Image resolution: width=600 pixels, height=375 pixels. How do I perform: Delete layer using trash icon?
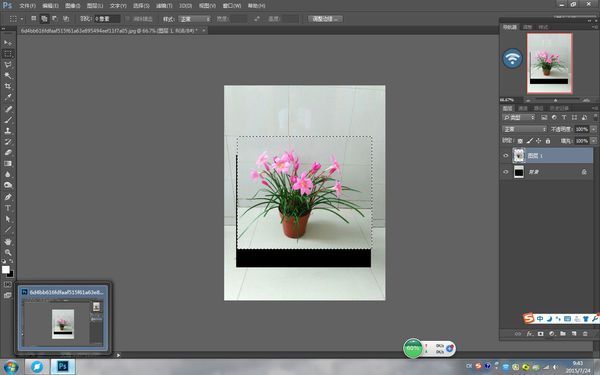585,334
